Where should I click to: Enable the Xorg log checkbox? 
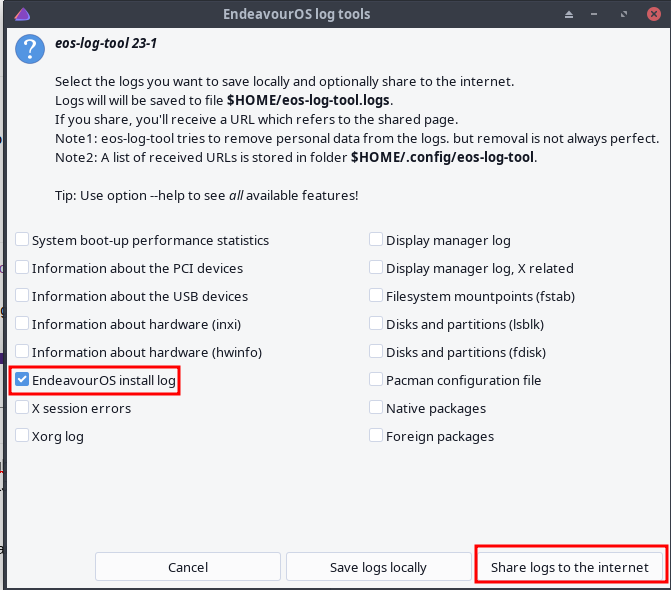point(22,436)
